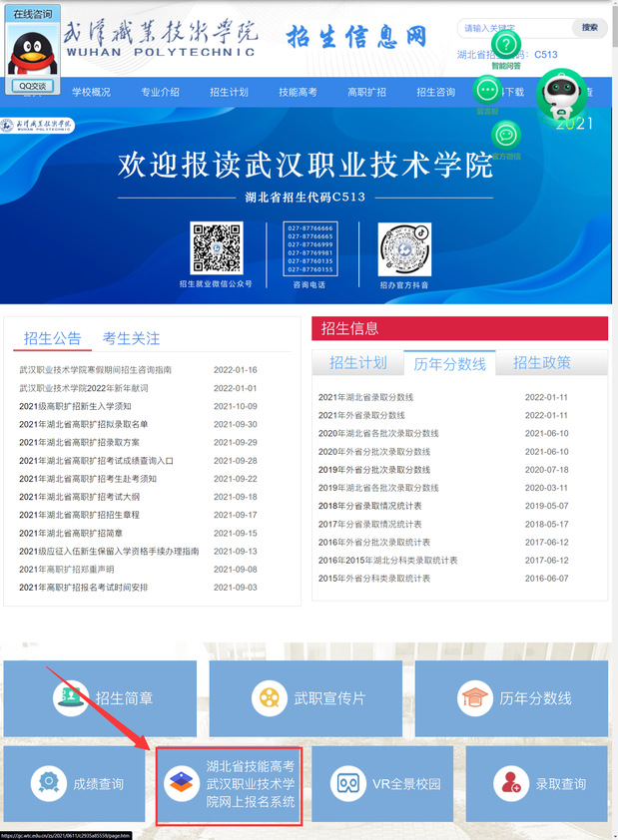
Task: Click the 招生信息 red section header
Action: (460, 328)
